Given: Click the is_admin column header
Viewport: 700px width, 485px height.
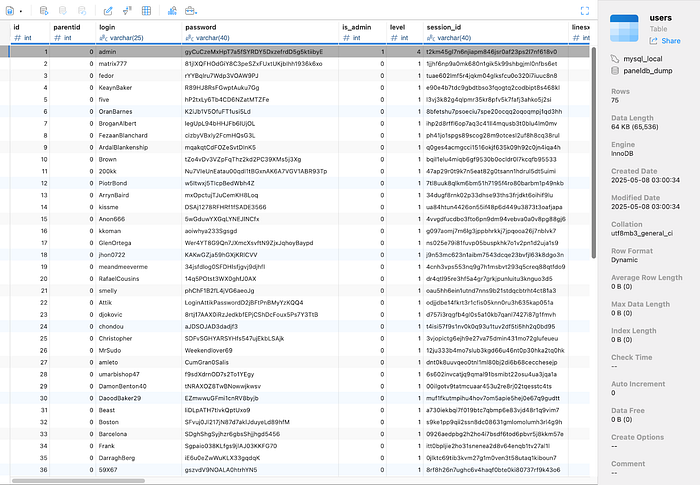Looking at the screenshot, I should tap(358, 27).
